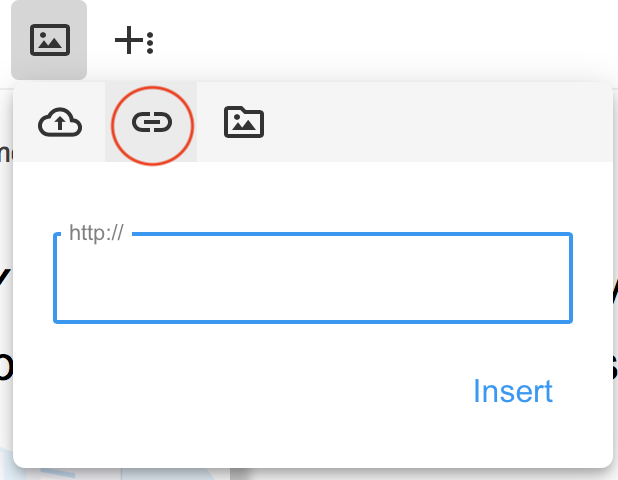Select the cloud Upload Image tab
618x480 pixels.
point(60,122)
